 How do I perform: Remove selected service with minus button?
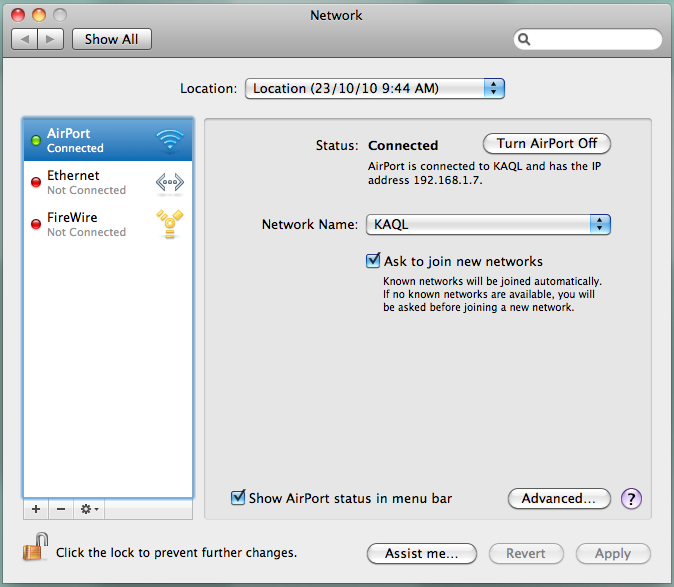point(61,509)
